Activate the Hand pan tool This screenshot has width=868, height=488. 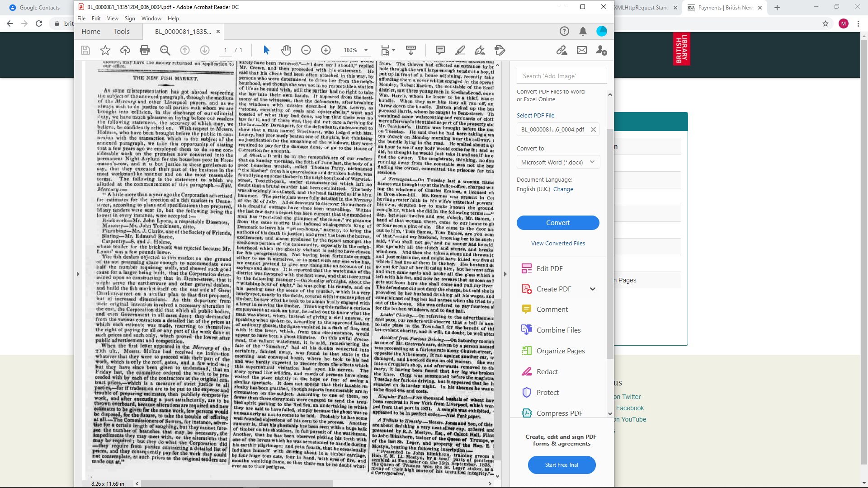286,50
